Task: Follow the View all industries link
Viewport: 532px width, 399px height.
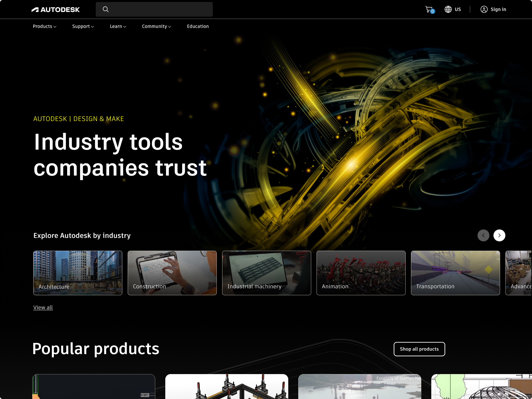Action: click(43, 308)
